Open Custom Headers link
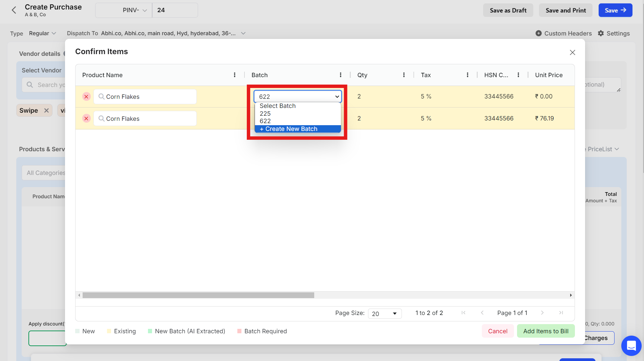Screen dimensions: 644x361 click(568, 33)
